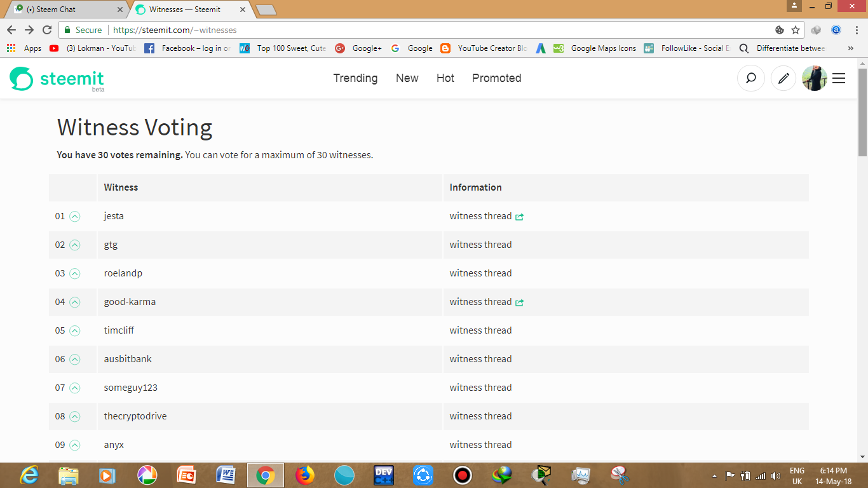Bookmark this page with the star icon
The image size is (868, 488).
796,30
